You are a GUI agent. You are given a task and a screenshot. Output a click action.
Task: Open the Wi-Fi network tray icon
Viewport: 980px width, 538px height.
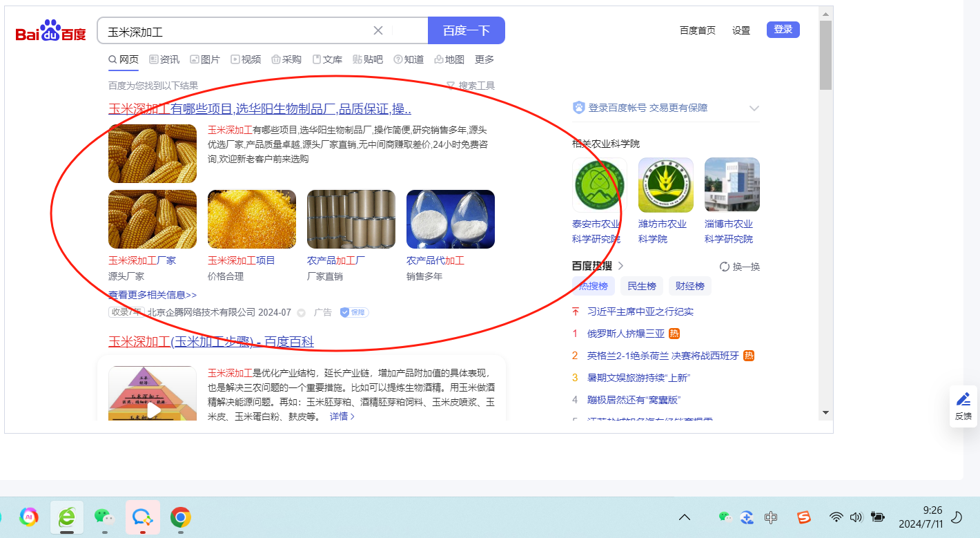click(x=836, y=517)
